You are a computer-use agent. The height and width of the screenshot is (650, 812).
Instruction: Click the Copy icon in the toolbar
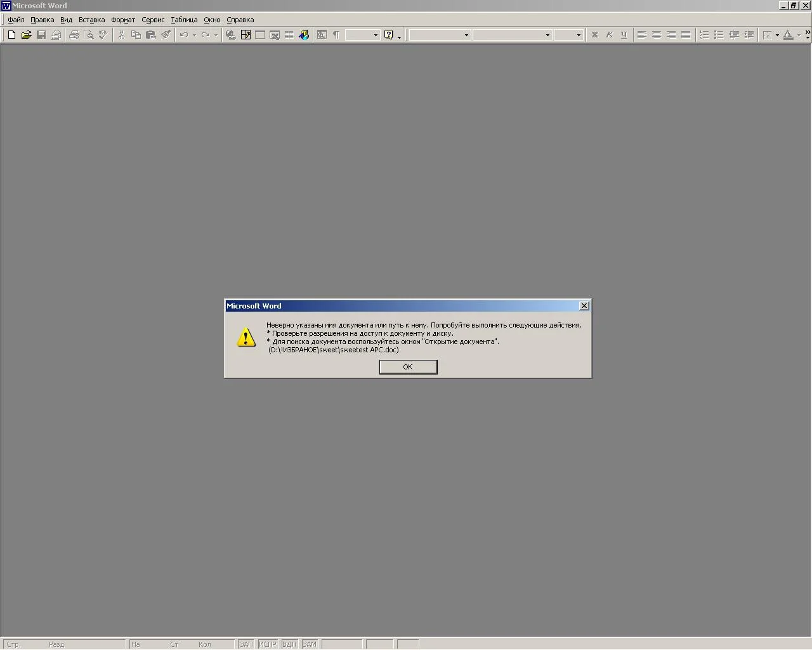pyautogui.click(x=136, y=35)
